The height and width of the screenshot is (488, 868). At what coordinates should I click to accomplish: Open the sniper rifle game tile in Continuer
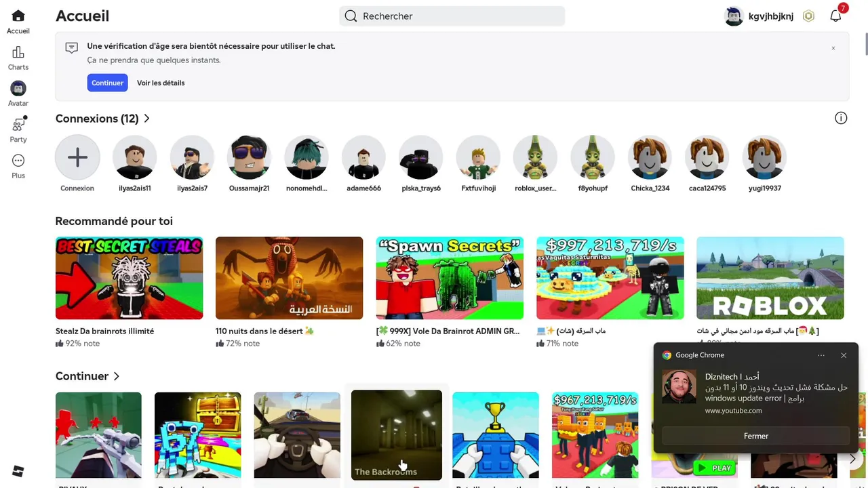98,435
